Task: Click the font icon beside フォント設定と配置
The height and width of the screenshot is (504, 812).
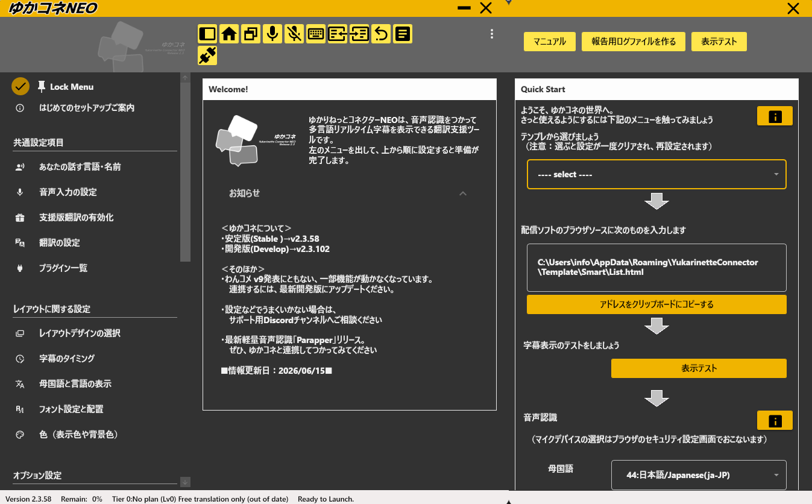Action: pos(20,409)
